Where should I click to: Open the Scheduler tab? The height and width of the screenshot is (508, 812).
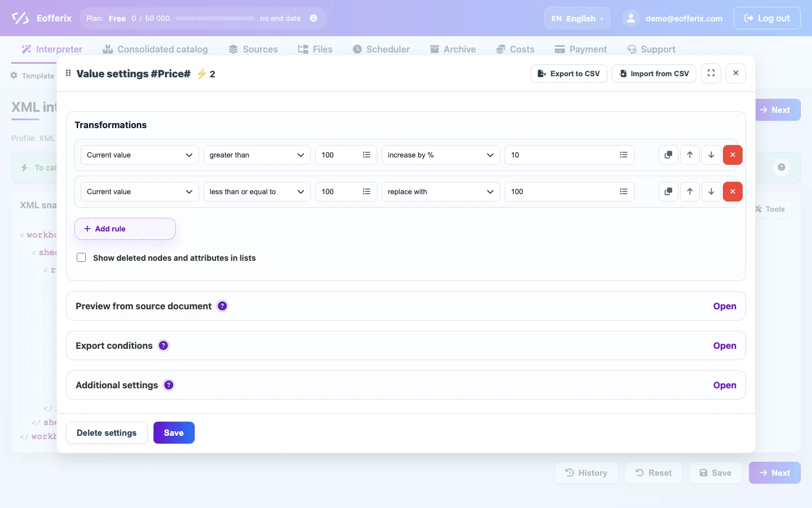coord(381,49)
